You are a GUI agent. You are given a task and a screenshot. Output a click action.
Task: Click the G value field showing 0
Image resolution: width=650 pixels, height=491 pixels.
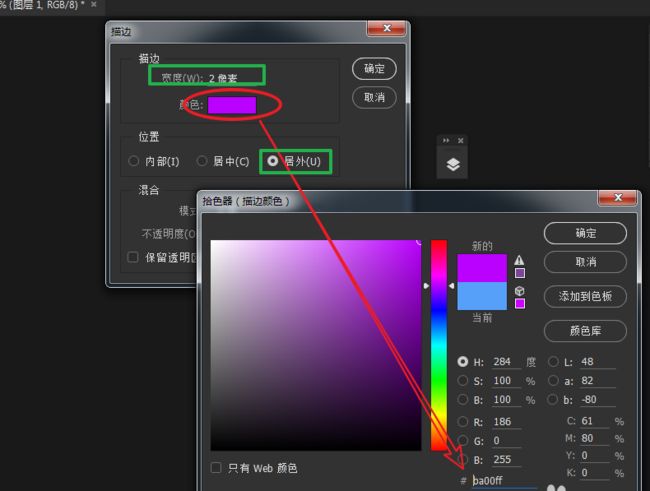[x=507, y=441]
